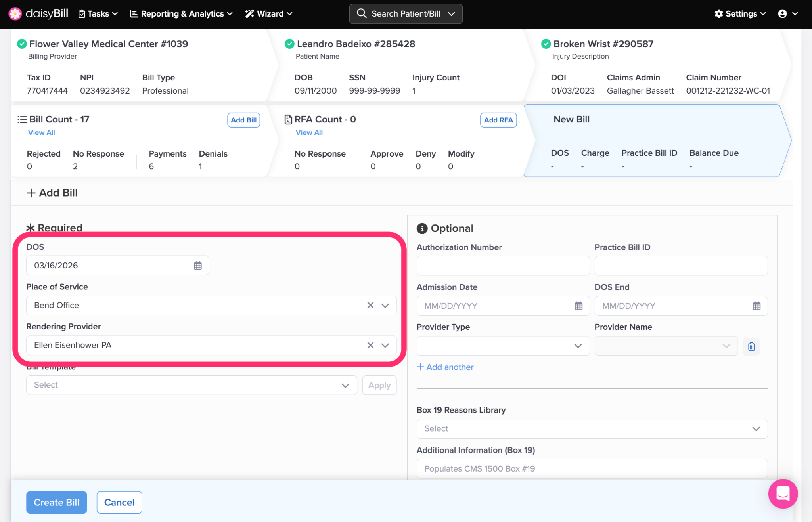Open the Provider Type dropdown
The height and width of the screenshot is (522, 812).
coord(503,346)
